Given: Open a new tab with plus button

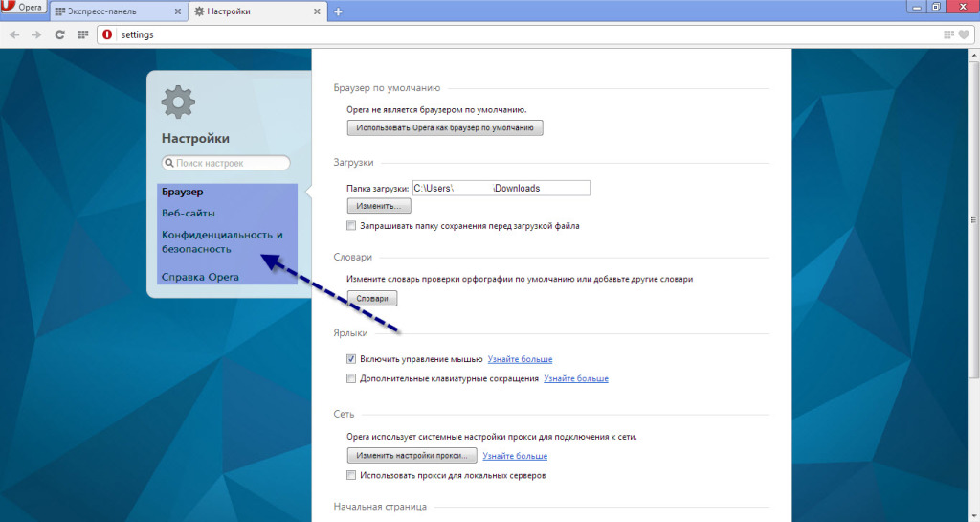Looking at the screenshot, I should 338,11.
